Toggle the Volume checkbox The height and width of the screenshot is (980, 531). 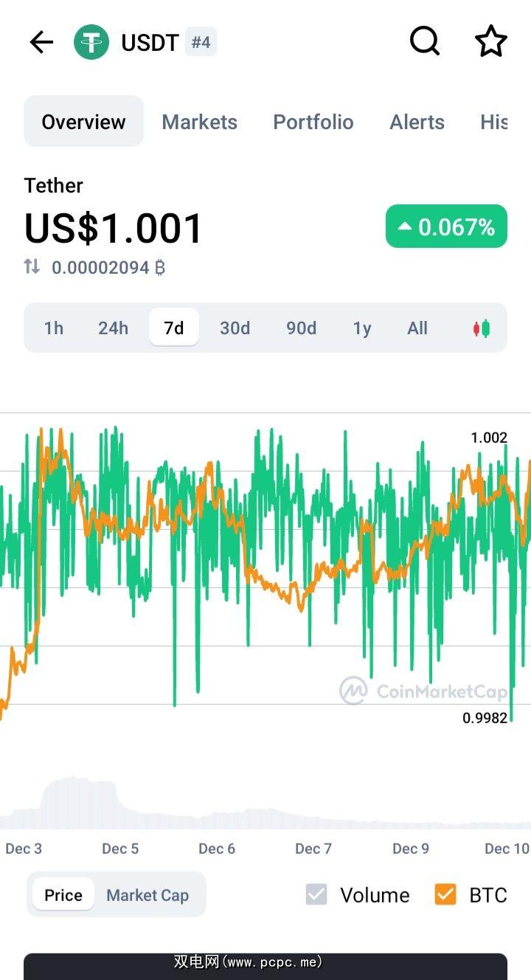coord(316,894)
